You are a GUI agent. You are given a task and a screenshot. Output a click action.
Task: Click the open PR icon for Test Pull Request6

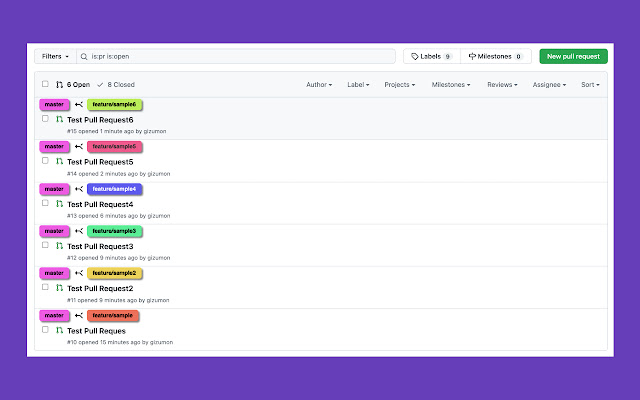[x=59, y=119]
